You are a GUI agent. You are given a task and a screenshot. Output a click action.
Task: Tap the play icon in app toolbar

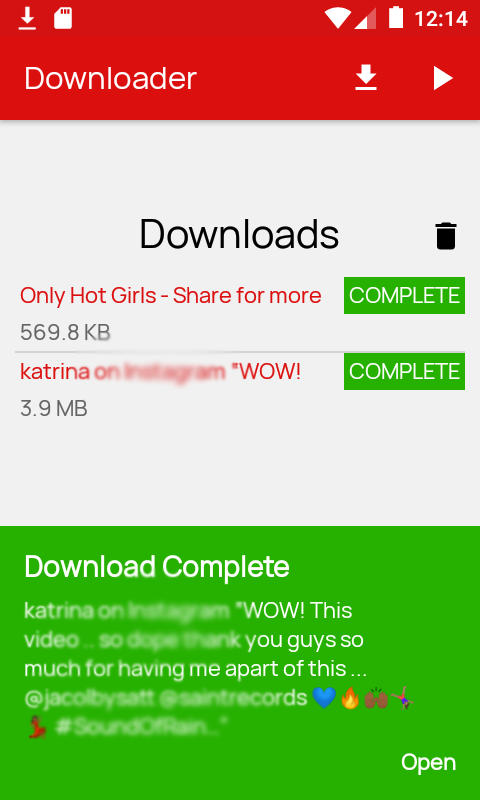(x=443, y=79)
